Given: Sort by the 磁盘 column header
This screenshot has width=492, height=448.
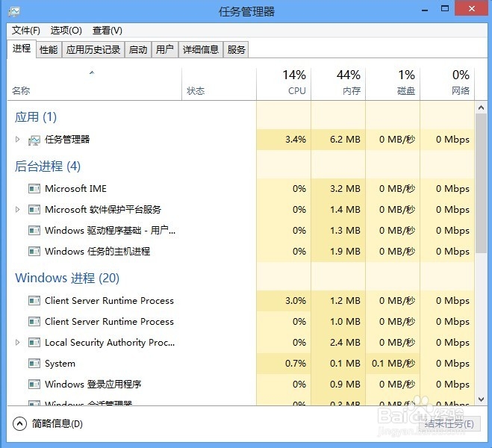Looking at the screenshot, I should [393, 84].
